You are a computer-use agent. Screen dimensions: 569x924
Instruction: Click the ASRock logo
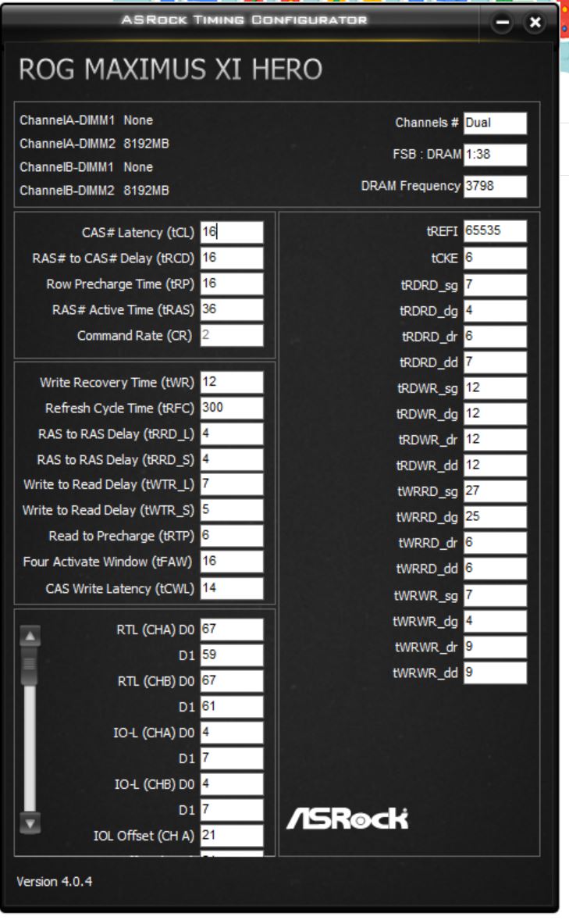(347, 819)
